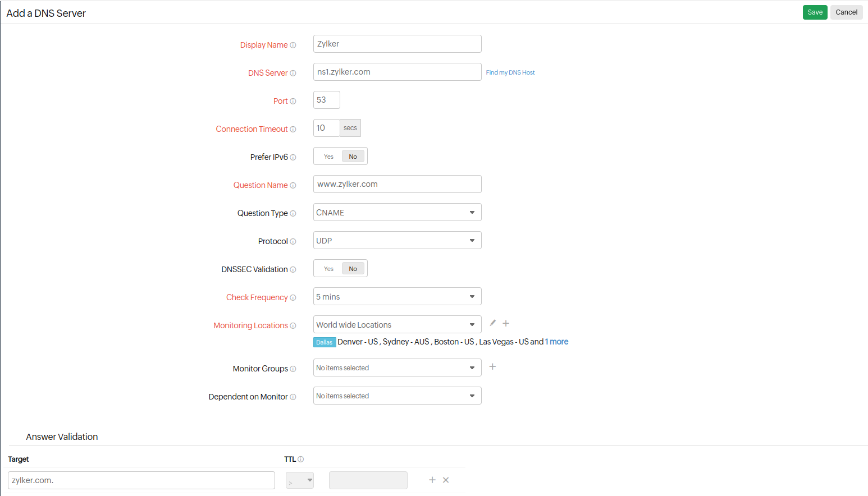Click the Target field containing zylker.com
The height and width of the screenshot is (496, 868).
[x=140, y=480]
